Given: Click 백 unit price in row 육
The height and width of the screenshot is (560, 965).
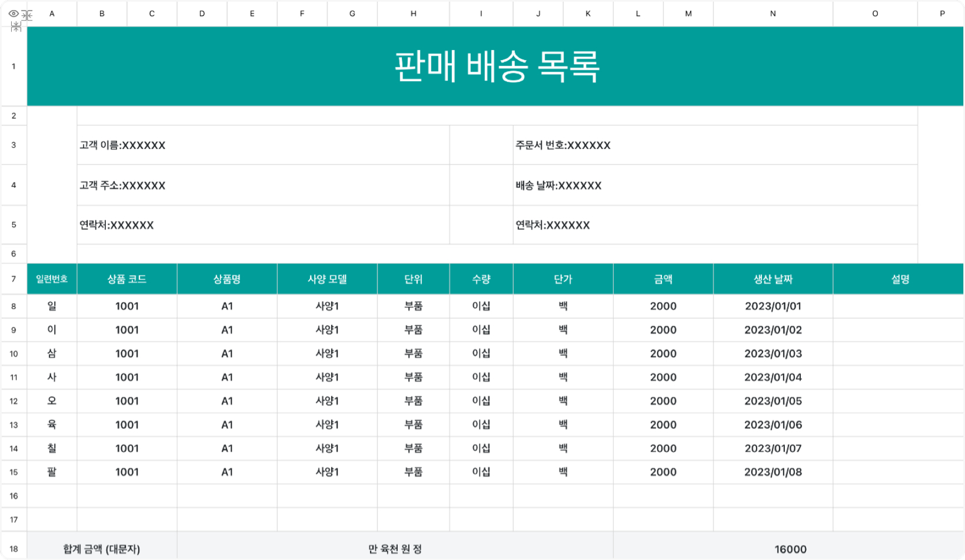Looking at the screenshot, I should click(x=563, y=425).
